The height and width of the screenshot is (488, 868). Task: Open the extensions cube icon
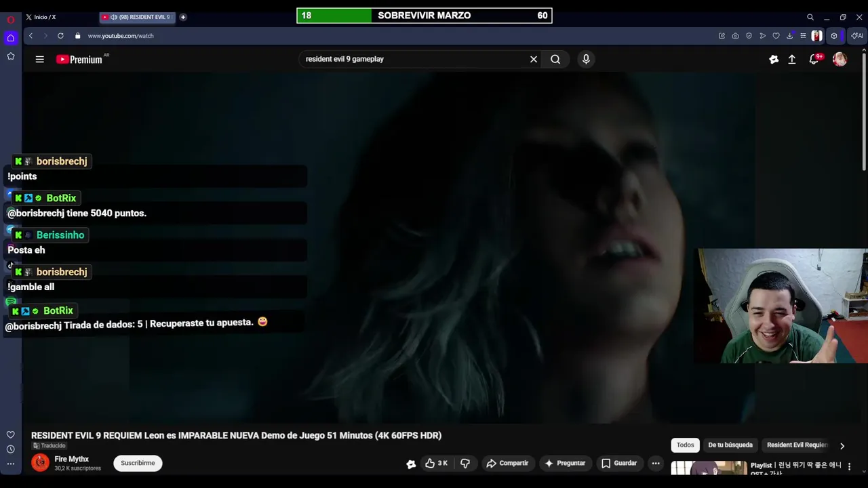coord(834,36)
